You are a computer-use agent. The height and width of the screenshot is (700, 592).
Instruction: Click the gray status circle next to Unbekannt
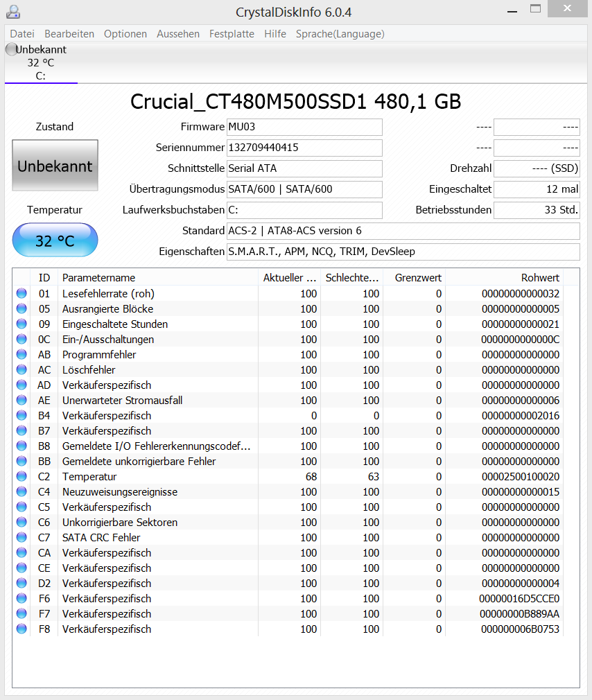(x=10, y=49)
